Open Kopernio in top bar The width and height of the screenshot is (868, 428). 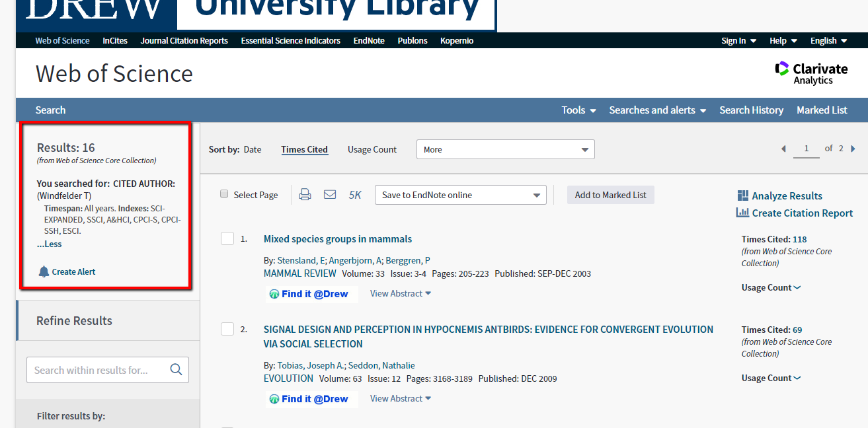pos(457,40)
